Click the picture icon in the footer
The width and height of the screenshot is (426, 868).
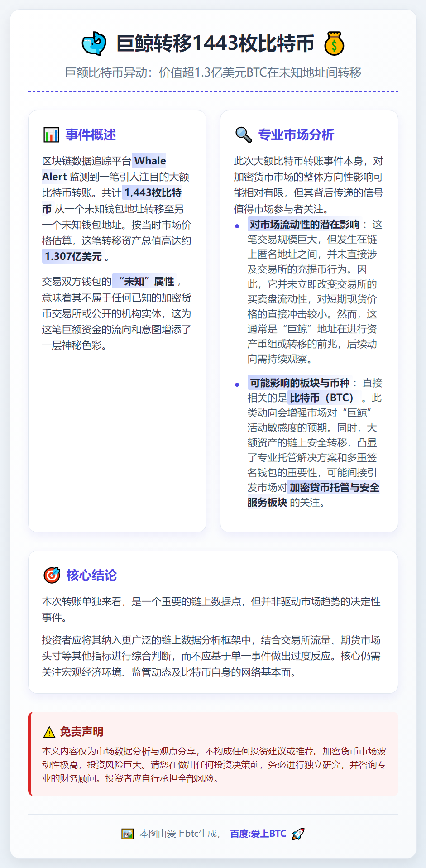(128, 834)
